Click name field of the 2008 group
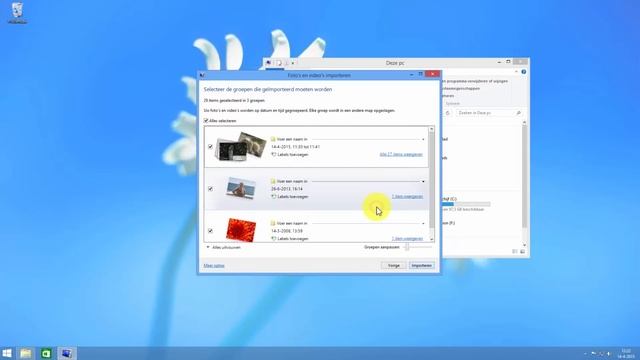Viewport: 640px width, 360px height. (349, 223)
